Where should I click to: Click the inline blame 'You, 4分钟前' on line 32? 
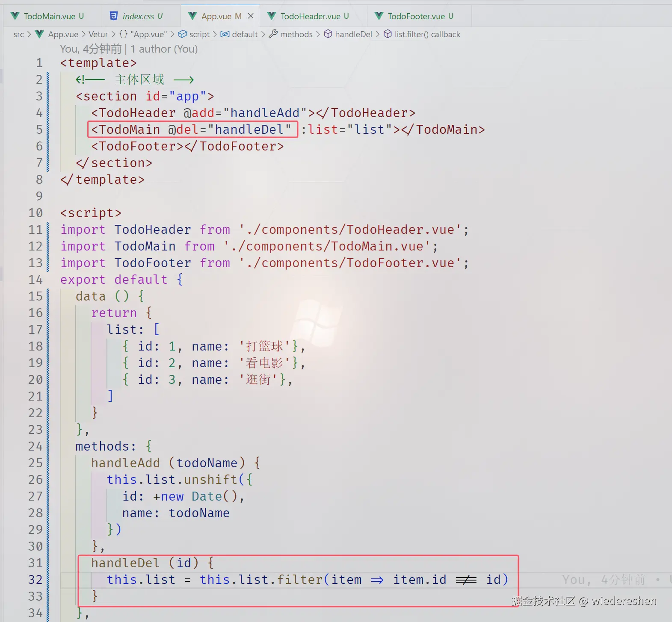604,580
